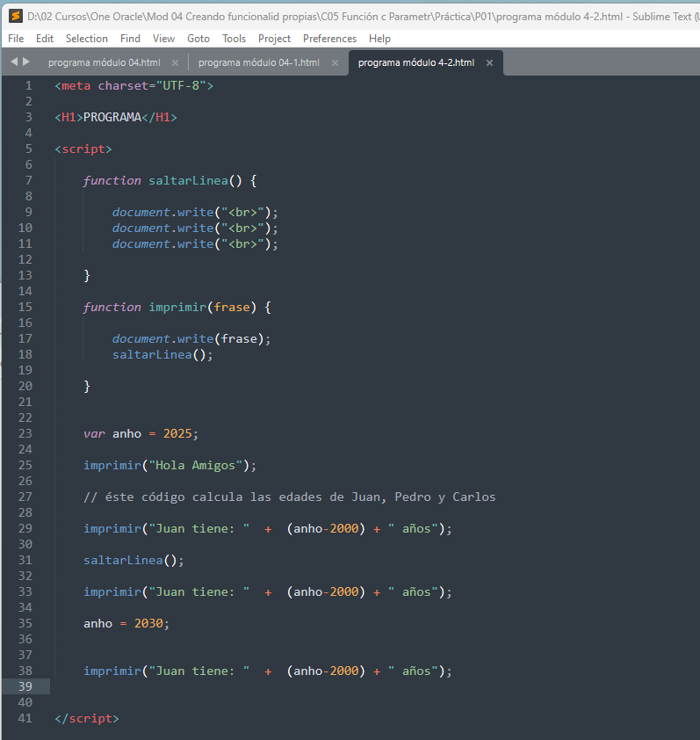The image size is (700, 740).
Task: Click the saltarLinea function name on line 7
Action: coord(188,180)
